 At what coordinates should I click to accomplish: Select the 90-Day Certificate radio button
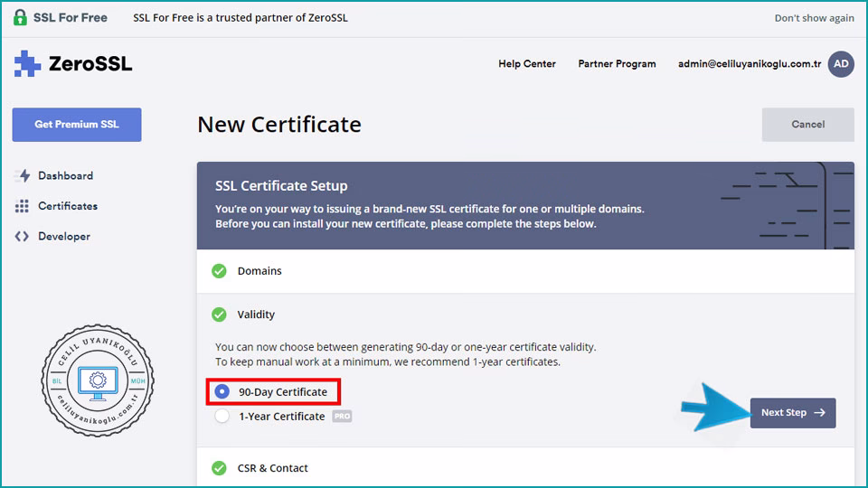(222, 392)
